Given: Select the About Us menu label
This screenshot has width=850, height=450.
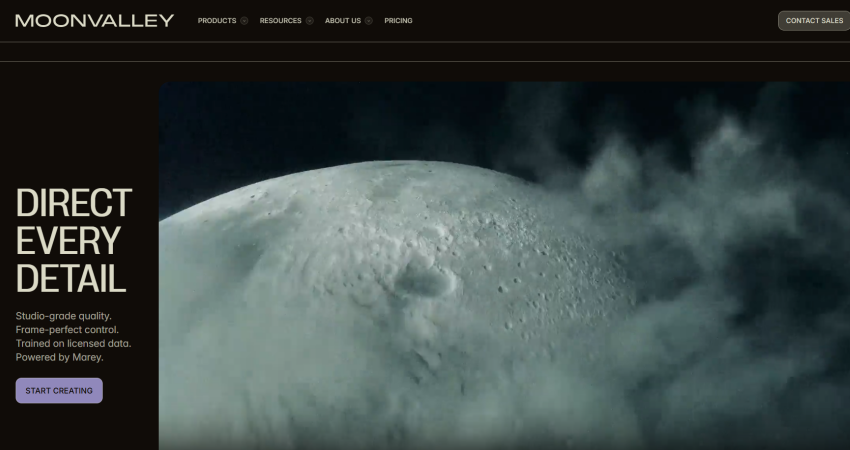Looking at the screenshot, I should 343,21.
